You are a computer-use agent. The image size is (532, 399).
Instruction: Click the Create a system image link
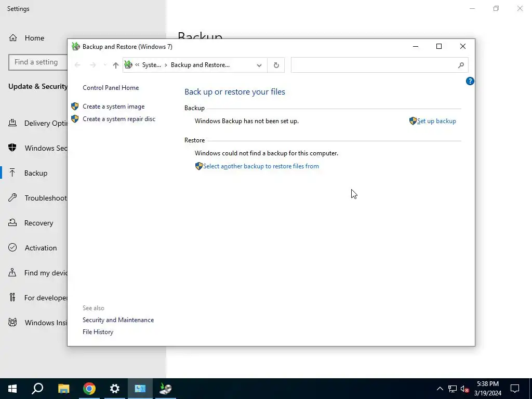pos(114,107)
